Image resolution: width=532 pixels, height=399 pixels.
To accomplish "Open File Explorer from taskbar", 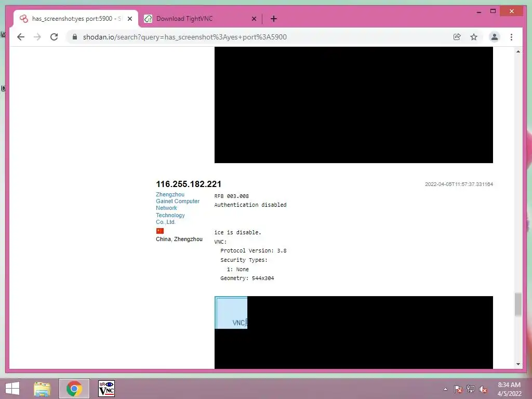I will [42, 389].
